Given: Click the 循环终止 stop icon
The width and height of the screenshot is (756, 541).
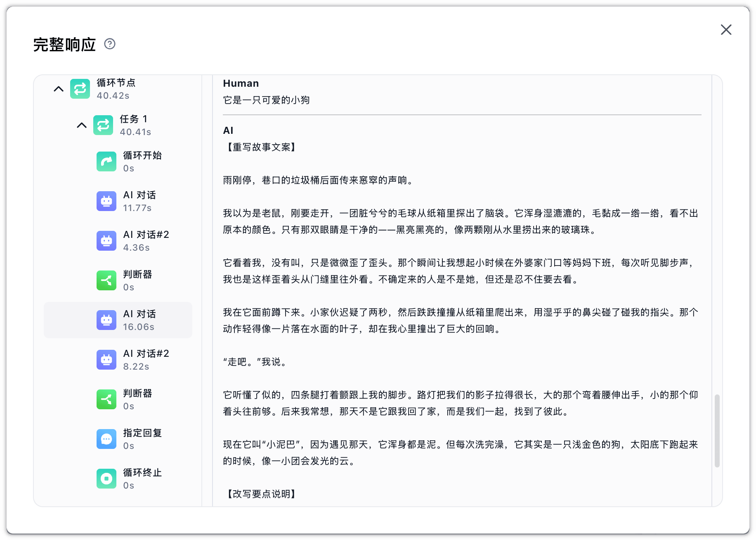Looking at the screenshot, I should pos(106,479).
